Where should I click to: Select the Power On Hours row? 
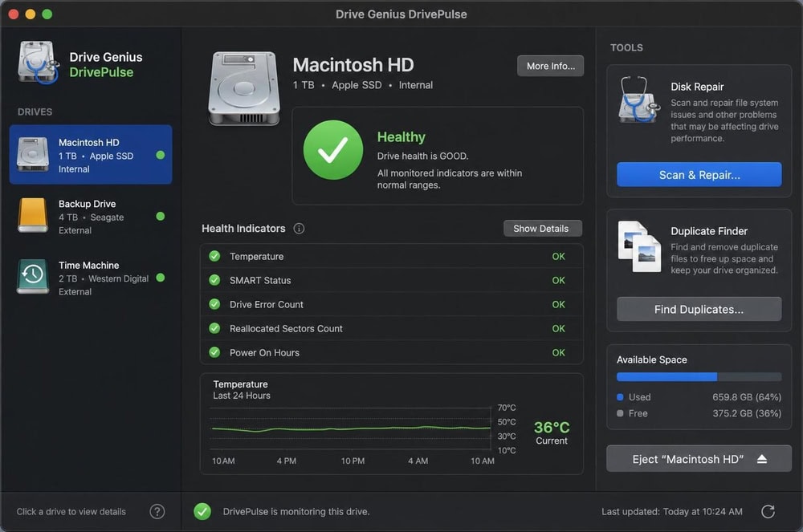(392, 352)
